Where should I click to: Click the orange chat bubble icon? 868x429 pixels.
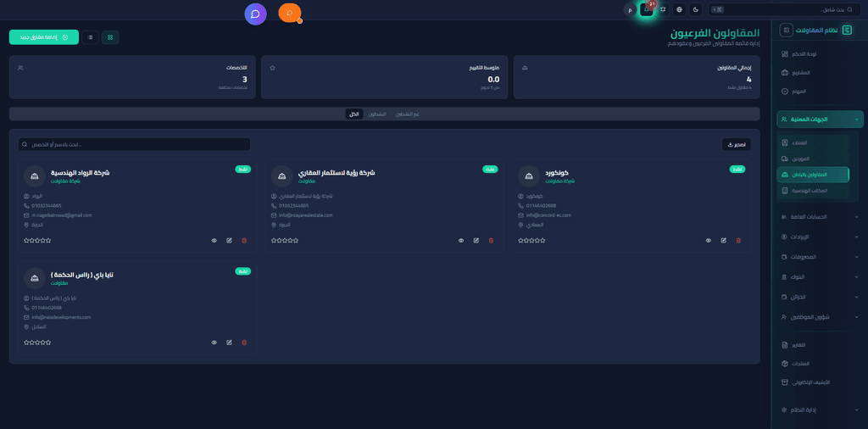coord(289,13)
